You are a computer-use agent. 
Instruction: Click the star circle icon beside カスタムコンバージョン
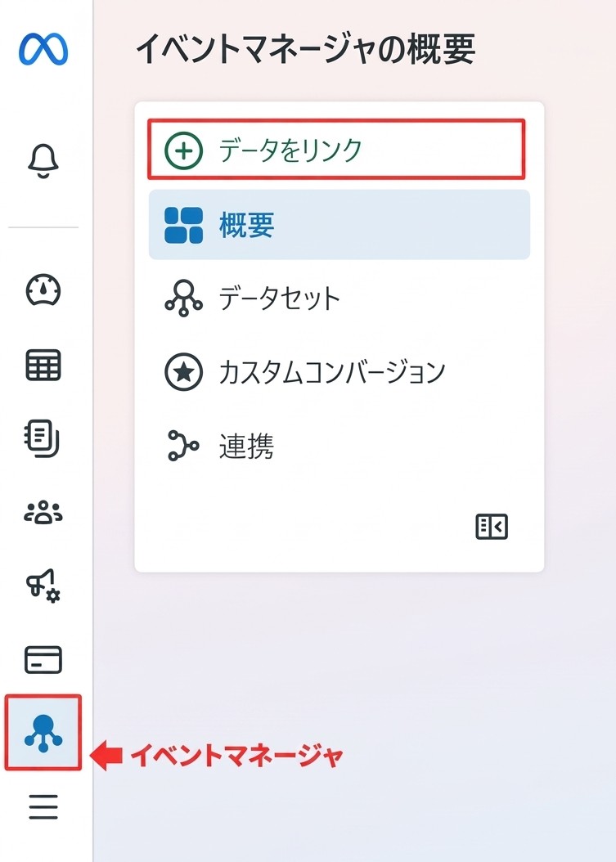click(184, 371)
